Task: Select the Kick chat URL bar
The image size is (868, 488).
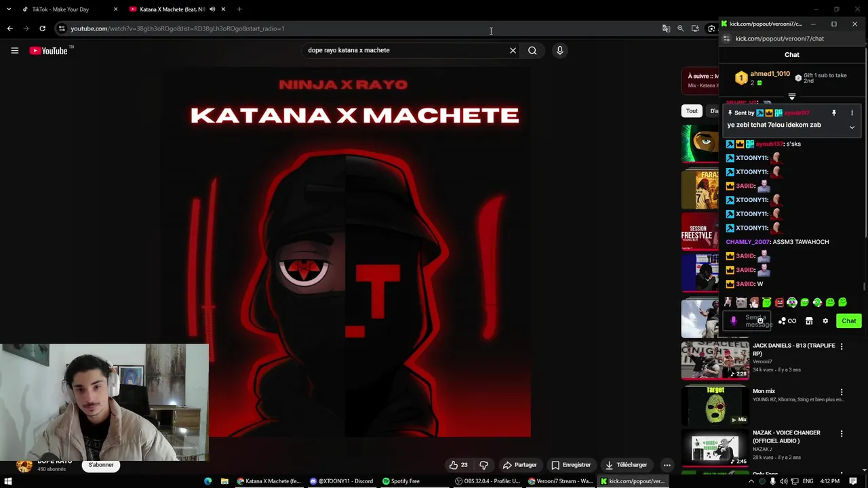Action: 780,39
